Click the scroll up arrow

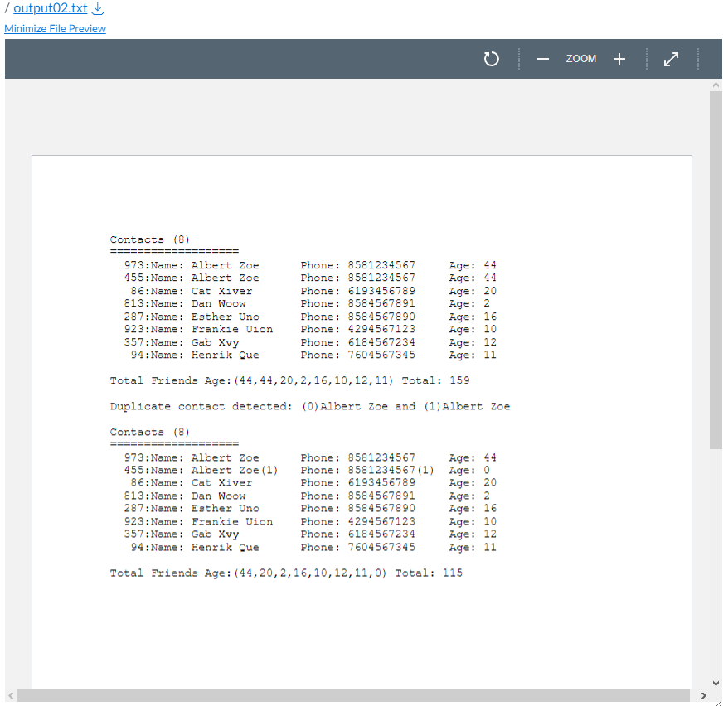[x=716, y=83]
